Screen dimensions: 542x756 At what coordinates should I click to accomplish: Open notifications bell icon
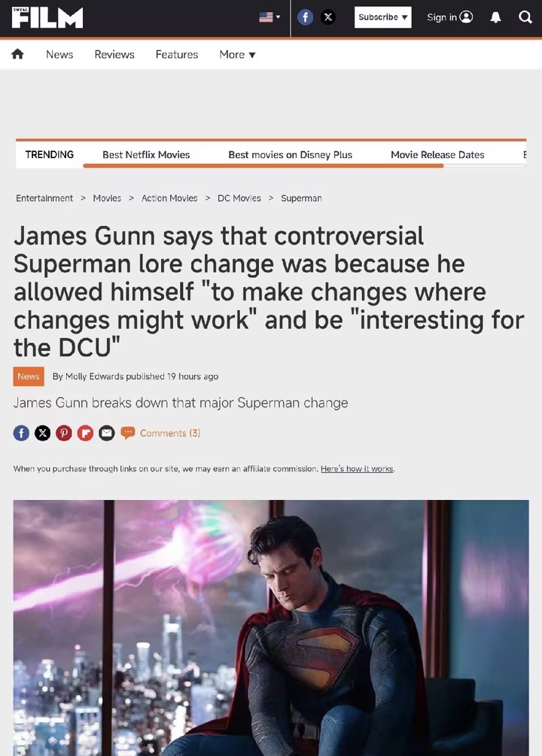click(x=495, y=17)
